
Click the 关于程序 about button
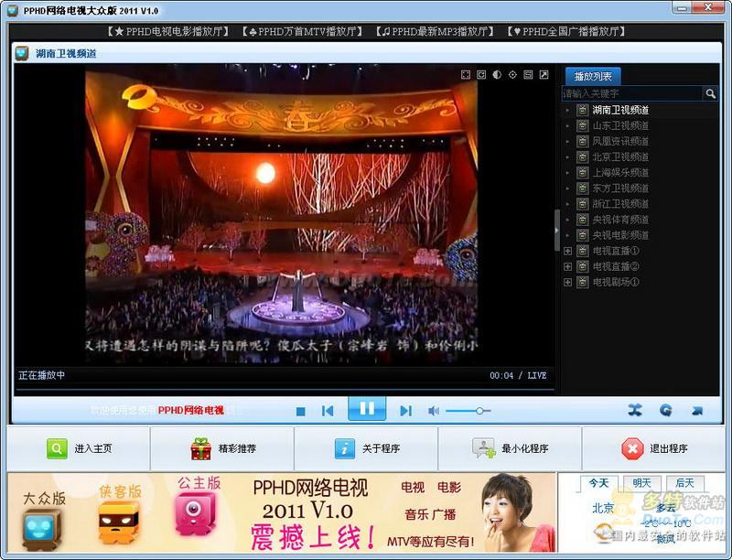coord(367,449)
